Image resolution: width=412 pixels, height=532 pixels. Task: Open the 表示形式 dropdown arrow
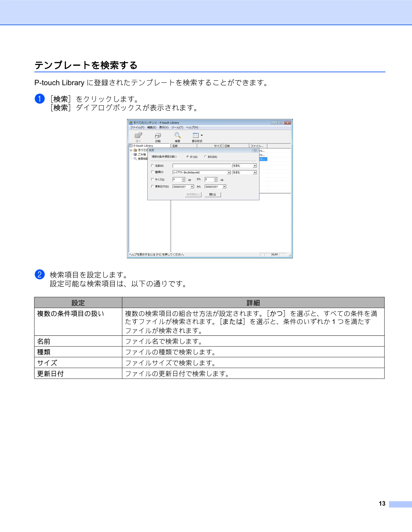202,135
